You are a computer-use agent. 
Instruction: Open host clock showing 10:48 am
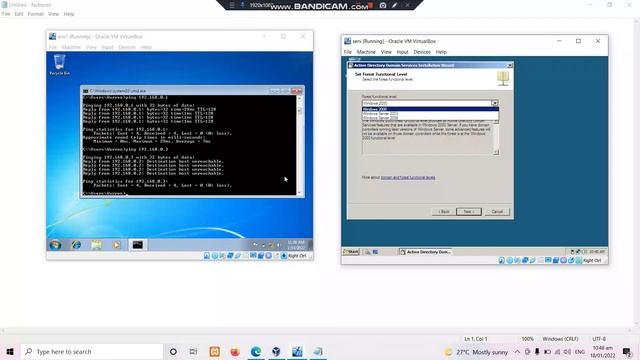(x=602, y=352)
